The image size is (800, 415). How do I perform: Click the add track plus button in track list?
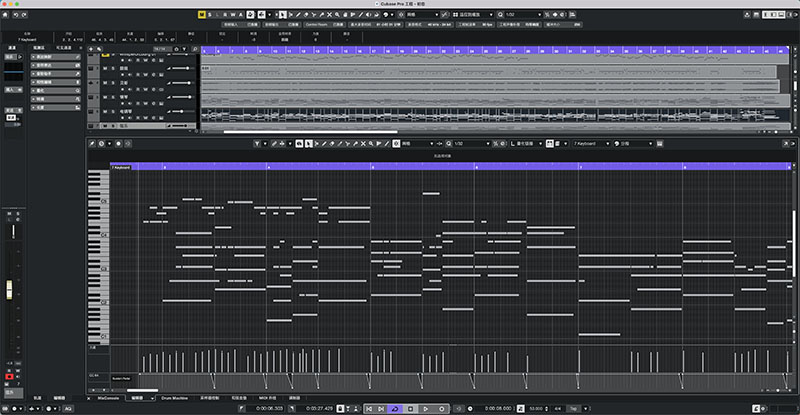(x=91, y=50)
